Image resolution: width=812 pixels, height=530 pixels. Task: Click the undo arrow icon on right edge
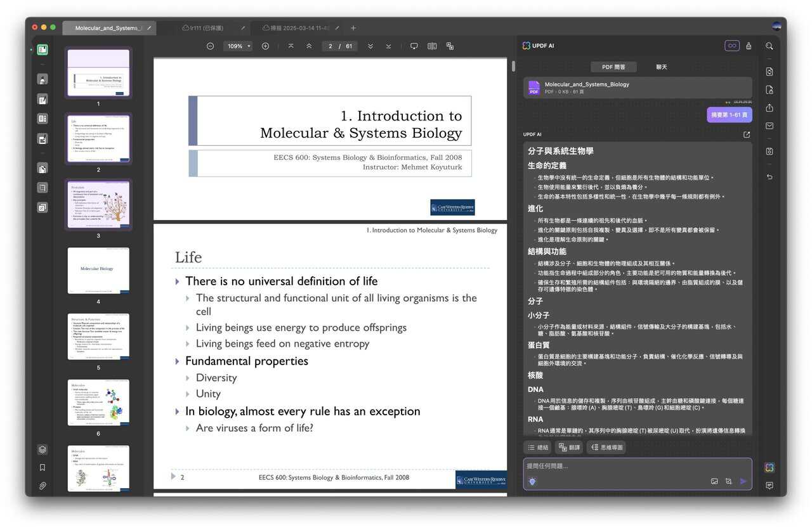[769, 176]
